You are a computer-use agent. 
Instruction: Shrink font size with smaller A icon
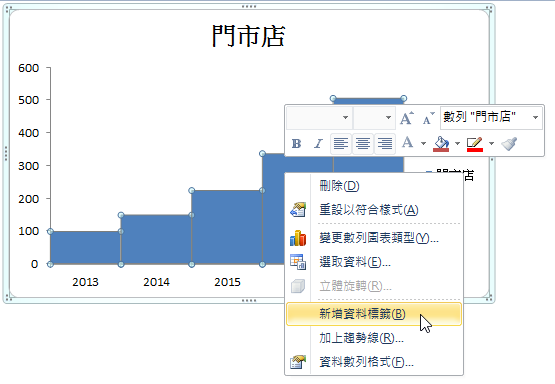click(429, 118)
